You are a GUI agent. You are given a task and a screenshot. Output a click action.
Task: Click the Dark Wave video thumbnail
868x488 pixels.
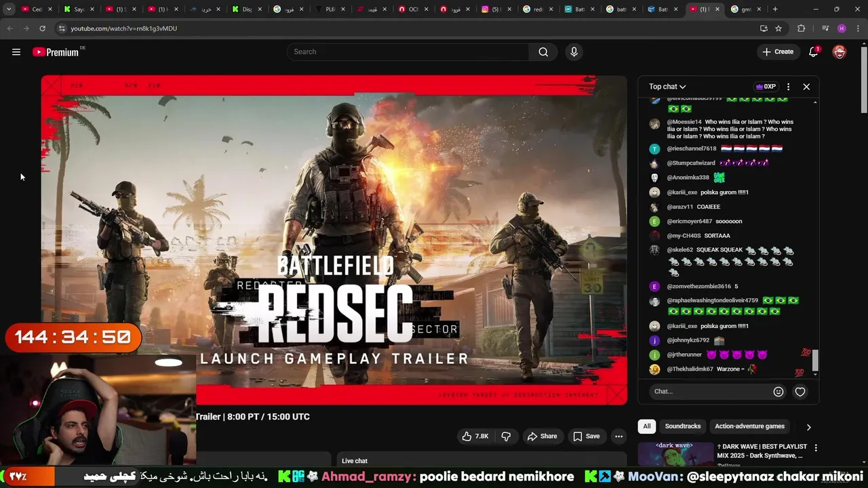pyautogui.click(x=675, y=454)
